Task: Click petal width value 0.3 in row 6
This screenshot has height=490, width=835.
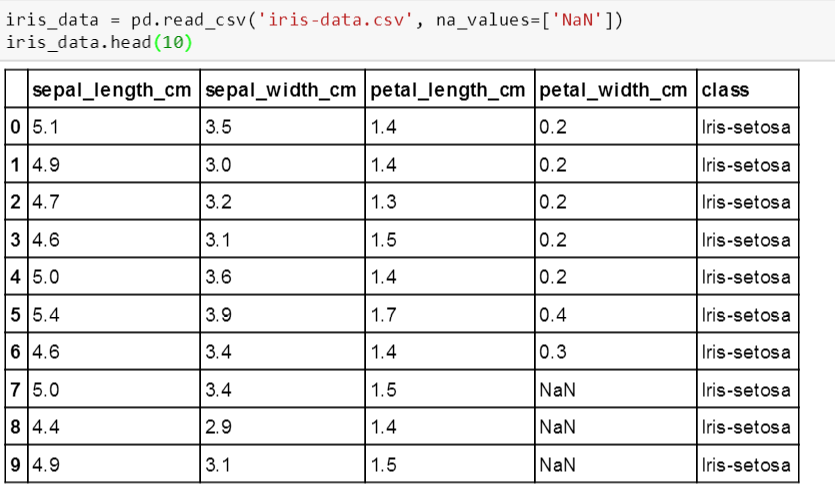Action: (x=553, y=352)
